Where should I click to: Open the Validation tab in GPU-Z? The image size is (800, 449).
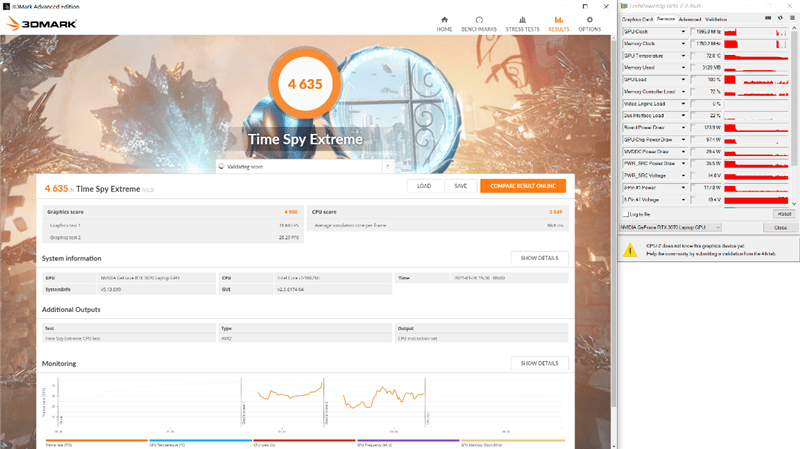(x=716, y=19)
